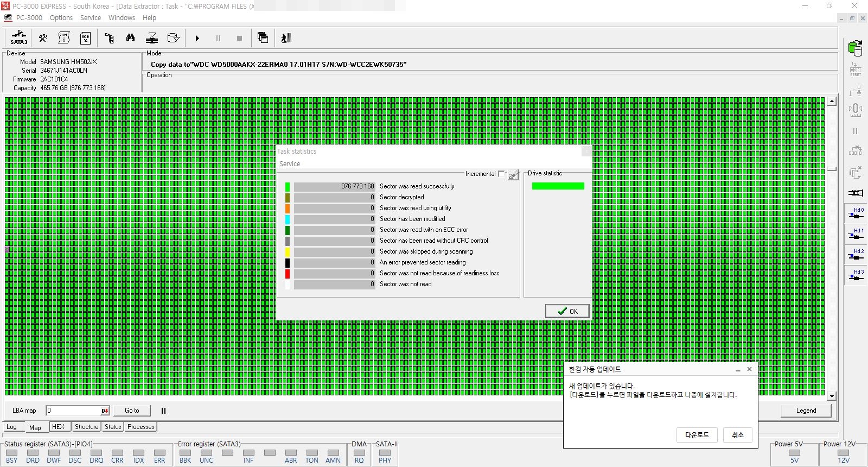The height and width of the screenshot is (467, 868).
Task: Open the Windows menu
Action: 122,18
